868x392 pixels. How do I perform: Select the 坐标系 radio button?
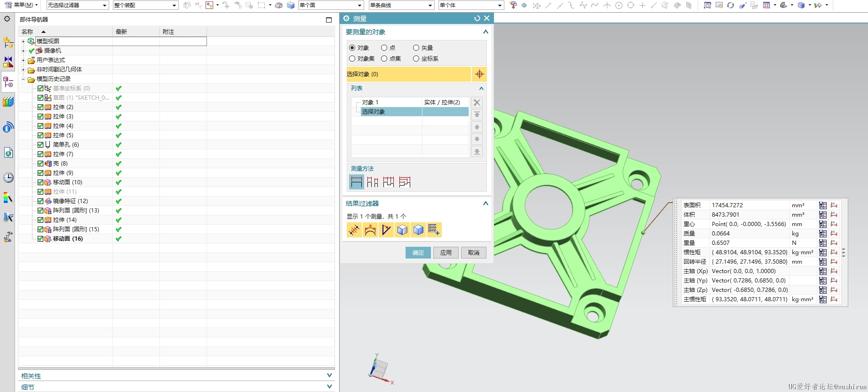point(416,58)
